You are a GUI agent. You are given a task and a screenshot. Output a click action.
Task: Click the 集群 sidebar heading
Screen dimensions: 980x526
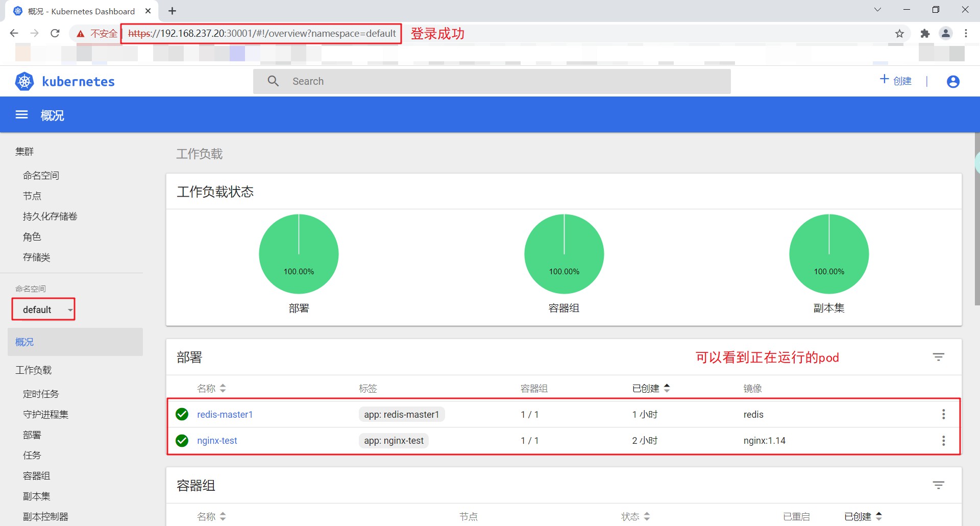[x=24, y=152]
